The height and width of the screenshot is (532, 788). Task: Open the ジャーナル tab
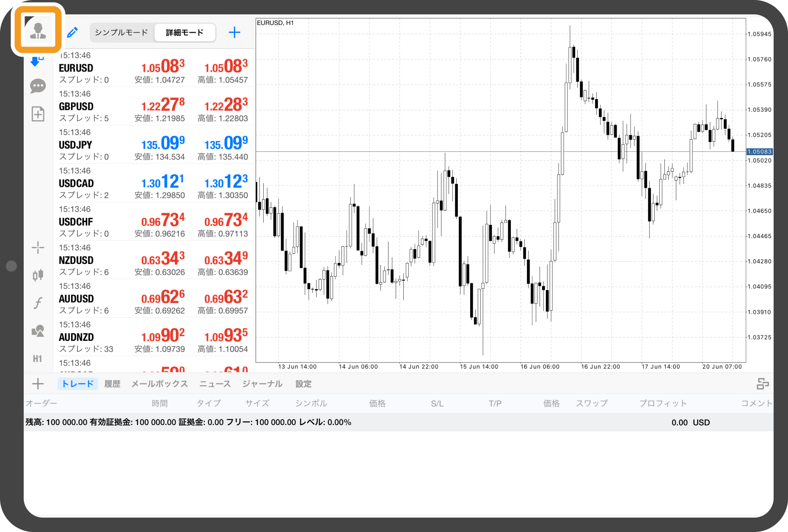pyautogui.click(x=262, y=384)
